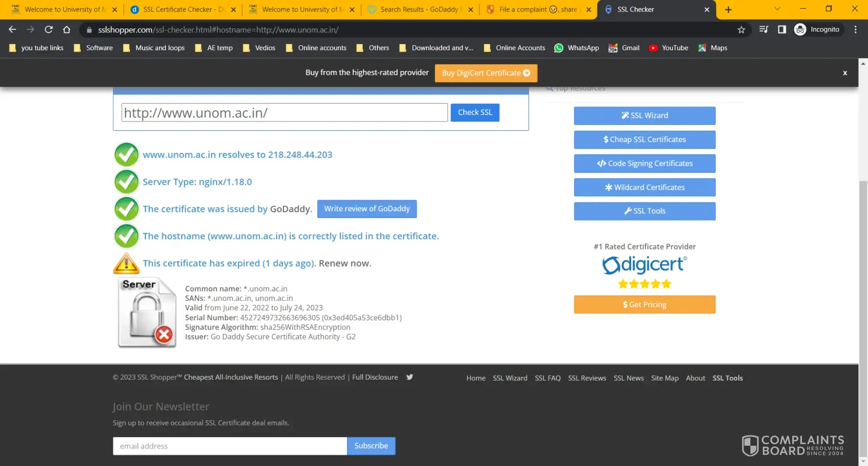Viewport: 868px width, 466px height.
Task: Go to the browser home page icon
Action: [x=67, y=30]
